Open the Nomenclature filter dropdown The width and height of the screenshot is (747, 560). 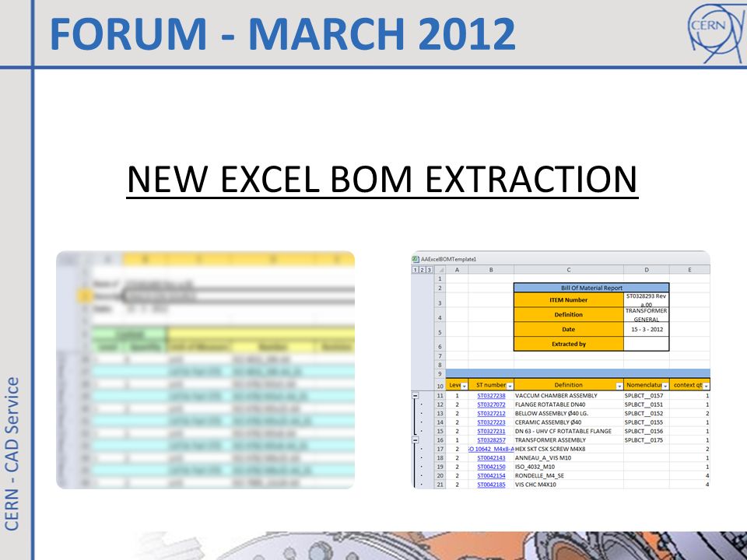tap(665, 386)
